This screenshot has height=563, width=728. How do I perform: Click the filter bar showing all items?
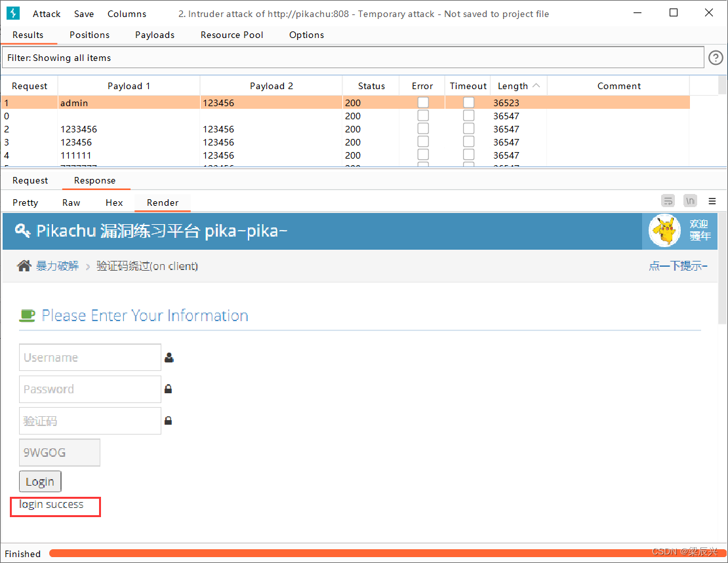click(x=353, y=58)
